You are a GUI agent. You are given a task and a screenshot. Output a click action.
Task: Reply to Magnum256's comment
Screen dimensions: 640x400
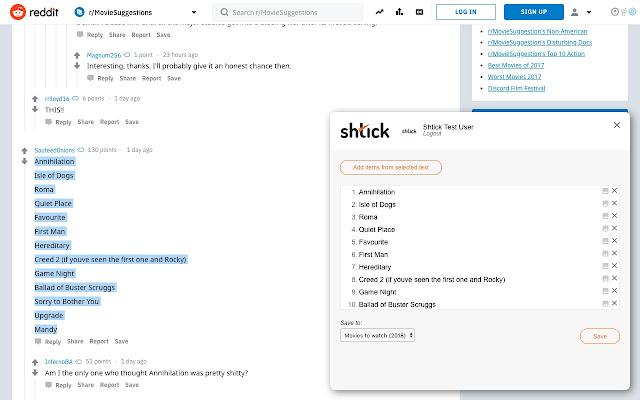pos(100,78)
